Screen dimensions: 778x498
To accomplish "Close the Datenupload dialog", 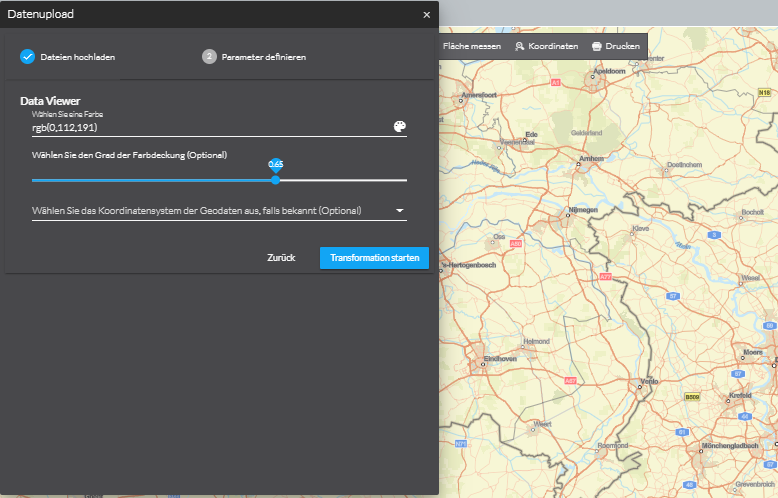I will [426, 15].
